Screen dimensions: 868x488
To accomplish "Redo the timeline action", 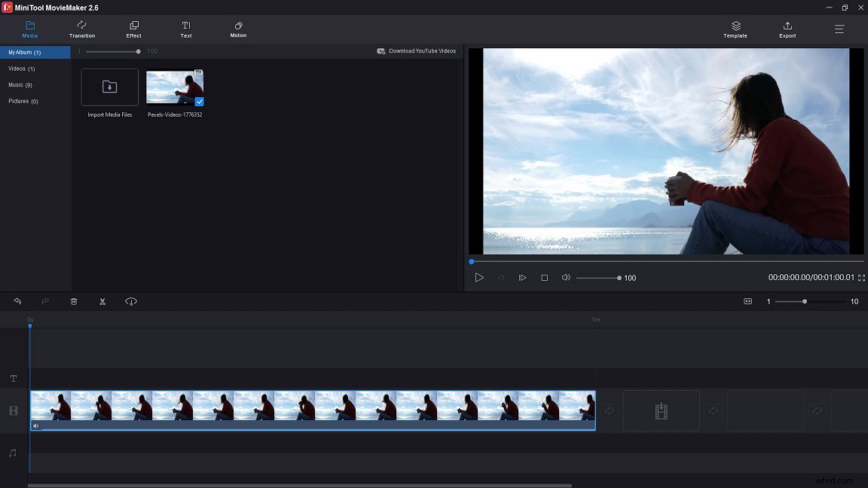I will (45, 301).
